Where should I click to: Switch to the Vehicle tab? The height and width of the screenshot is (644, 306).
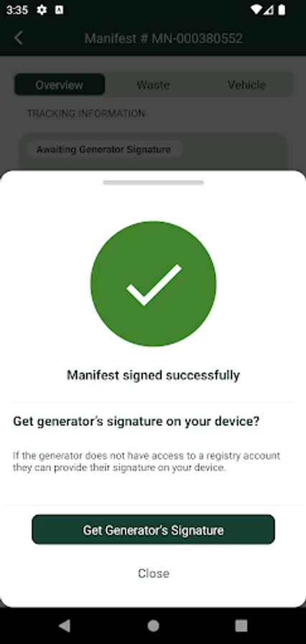click(x=247, y=84)
